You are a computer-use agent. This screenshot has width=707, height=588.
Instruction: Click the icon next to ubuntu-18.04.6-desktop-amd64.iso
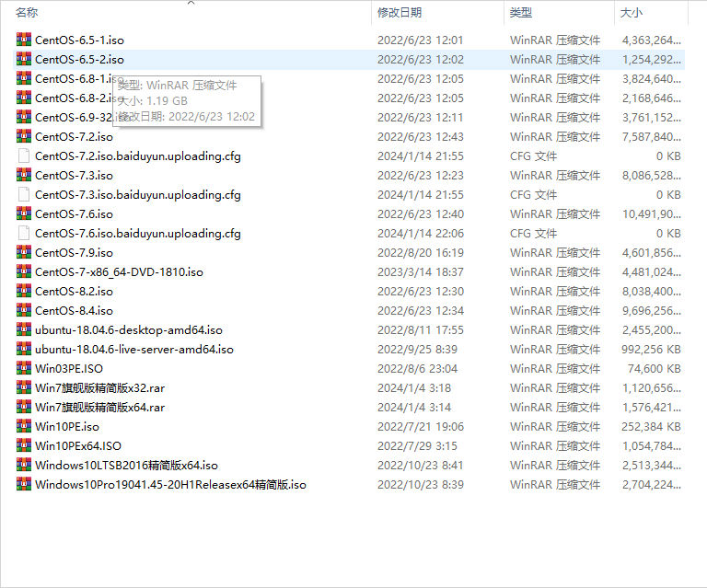24,329
